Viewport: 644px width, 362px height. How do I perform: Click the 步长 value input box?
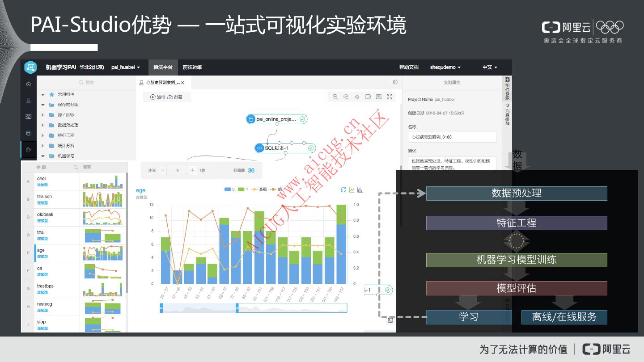pos(178,171)
